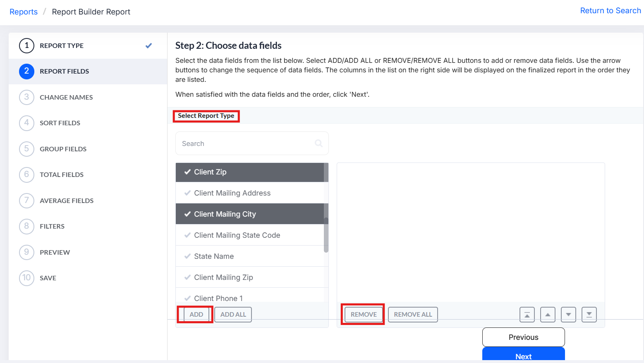The image size is (644, 363).
Task: Click the step 9 Preview circle icon
Action: coord(26,252)
